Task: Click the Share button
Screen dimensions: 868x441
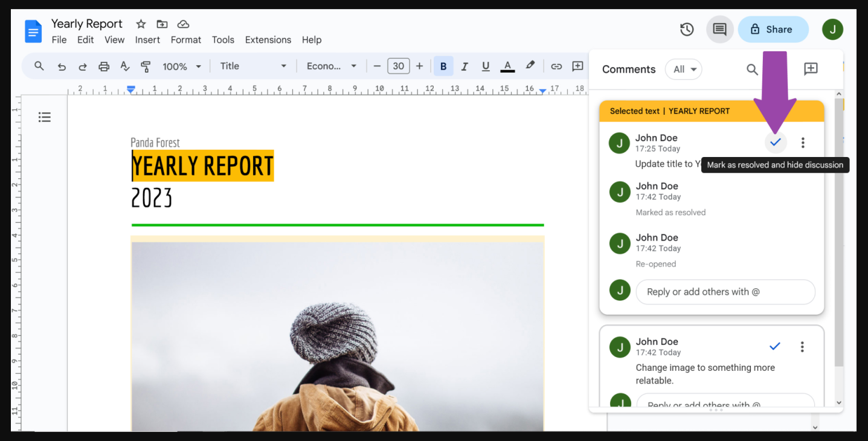Action: 773,29
